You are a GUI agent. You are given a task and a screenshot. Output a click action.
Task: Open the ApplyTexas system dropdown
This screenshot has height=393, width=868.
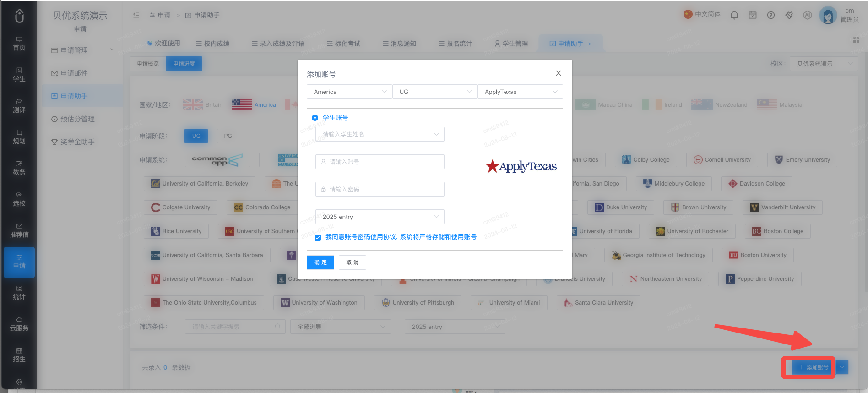(x=520, y=92)
